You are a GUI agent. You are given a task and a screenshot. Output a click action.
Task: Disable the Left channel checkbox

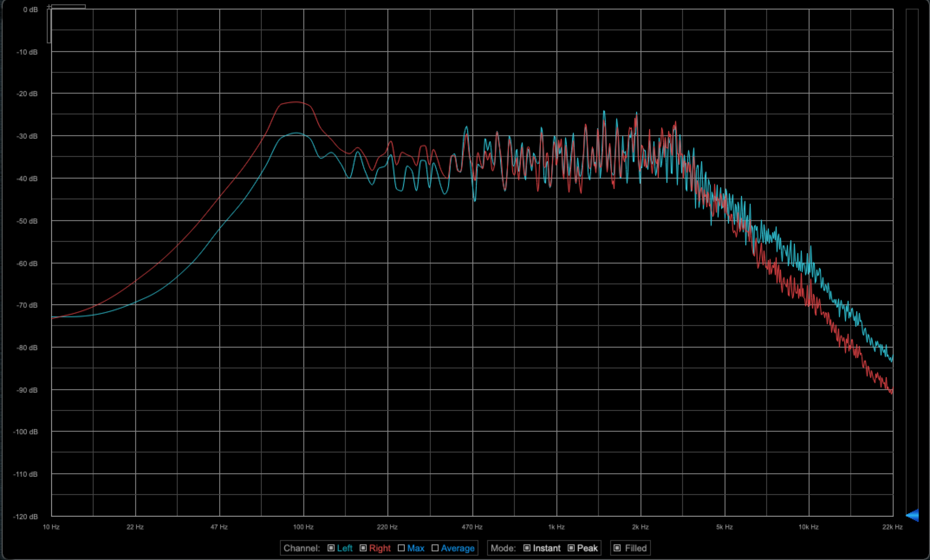331,548
